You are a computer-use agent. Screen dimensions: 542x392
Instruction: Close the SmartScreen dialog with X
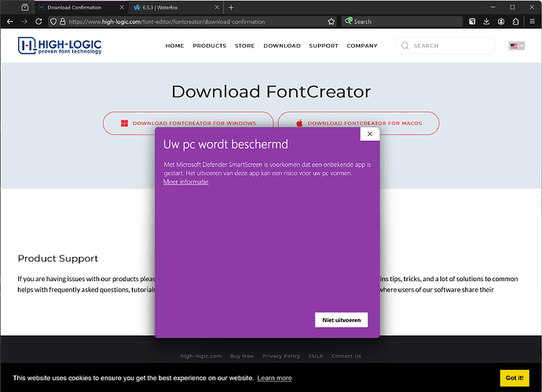click(370, 134)
